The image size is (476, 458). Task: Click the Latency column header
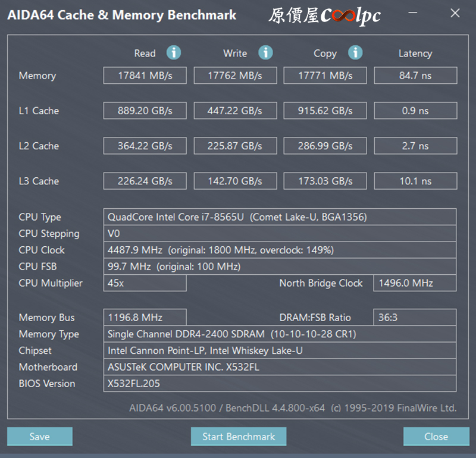(x=415, y=54)
